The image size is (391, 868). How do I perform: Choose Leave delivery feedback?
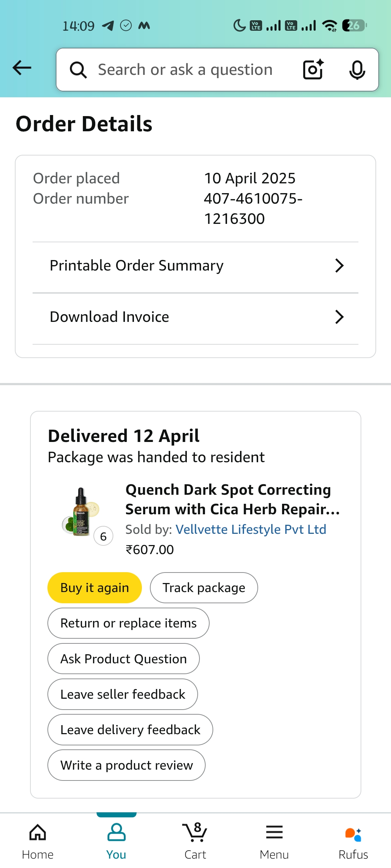click(x=130, y=729)
